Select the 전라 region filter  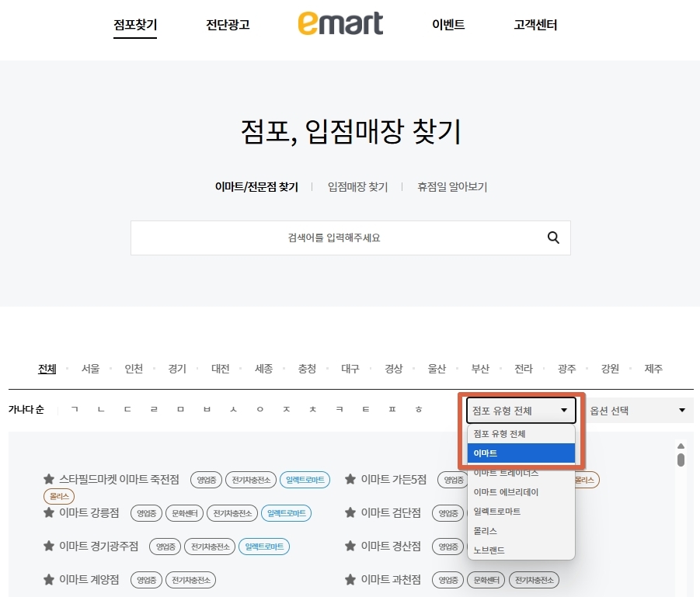523,369
